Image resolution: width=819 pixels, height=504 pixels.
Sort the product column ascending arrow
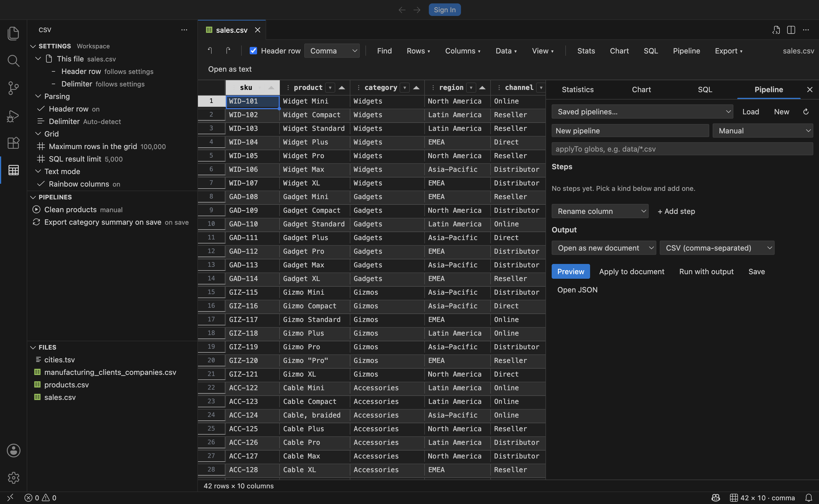[x=342, y=88]
